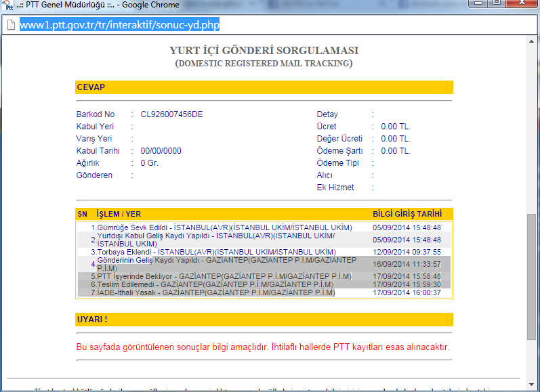Click the Ek Hizmet label
The image size is (540, 392).
[335, 188]
